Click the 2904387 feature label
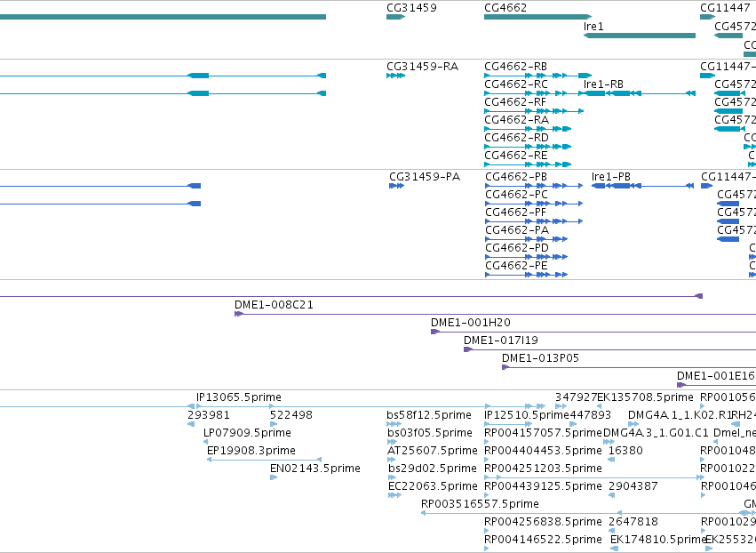 (x=633, y=486)
